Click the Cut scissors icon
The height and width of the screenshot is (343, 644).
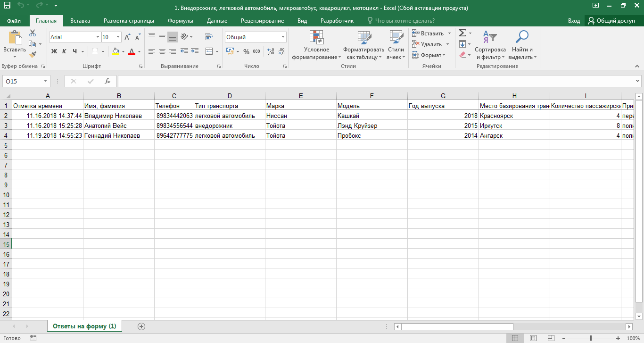pos(33,33)
